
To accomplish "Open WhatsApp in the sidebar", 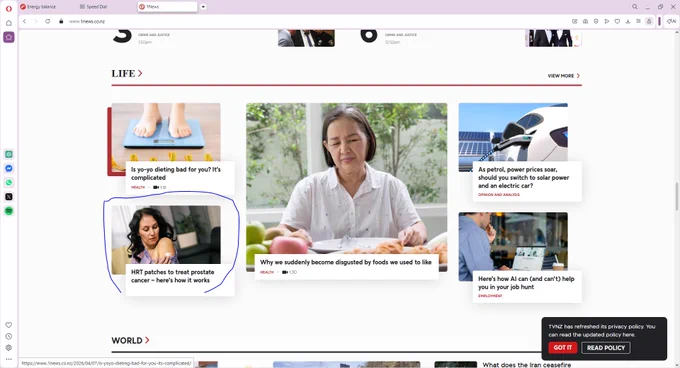I will click(x=9, y=182).
